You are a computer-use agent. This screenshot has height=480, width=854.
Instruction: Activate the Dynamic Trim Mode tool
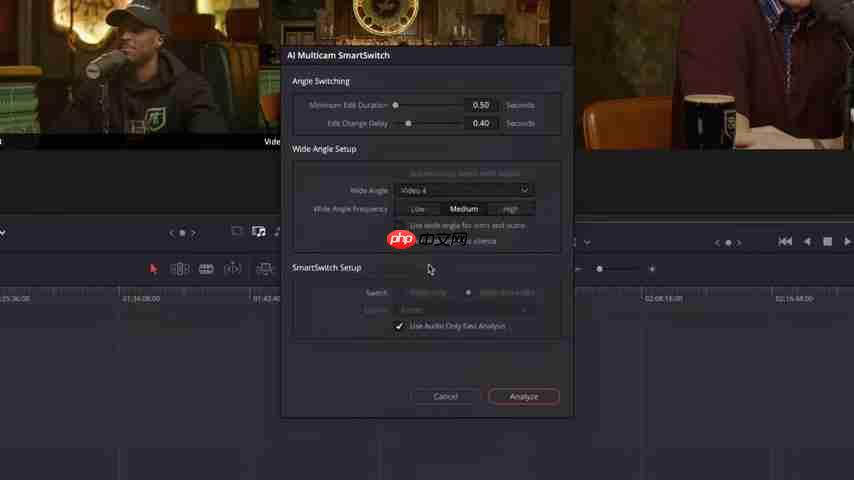click(x=206, y=269)
